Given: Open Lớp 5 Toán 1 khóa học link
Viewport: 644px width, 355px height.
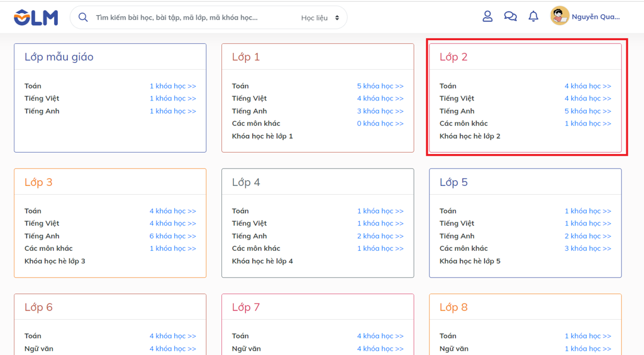Looking at the screenshot, I should pos(588,210).
